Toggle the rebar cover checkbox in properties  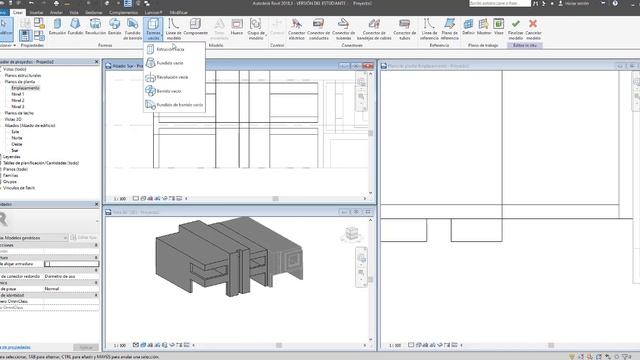pyautogui.click(x=47, y=264)
